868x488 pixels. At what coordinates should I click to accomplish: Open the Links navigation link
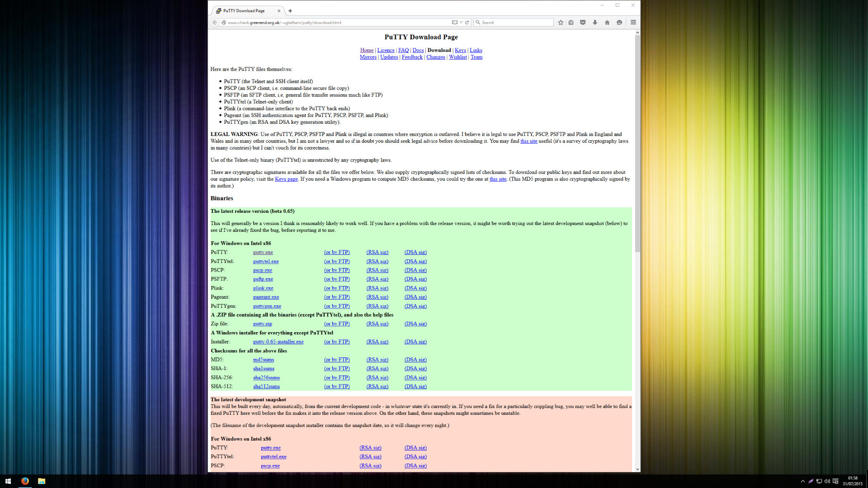pyautogui.click(x=476, y=50)
